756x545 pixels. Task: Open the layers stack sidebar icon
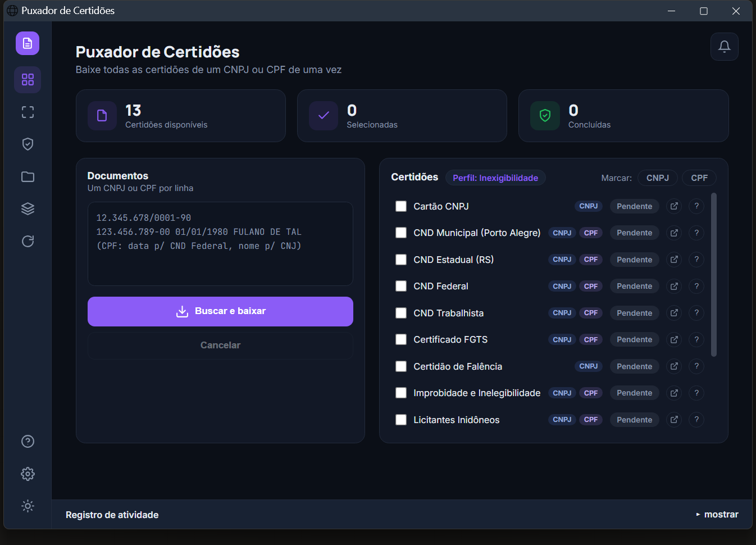pyautogui.click(x=28, y=209)
